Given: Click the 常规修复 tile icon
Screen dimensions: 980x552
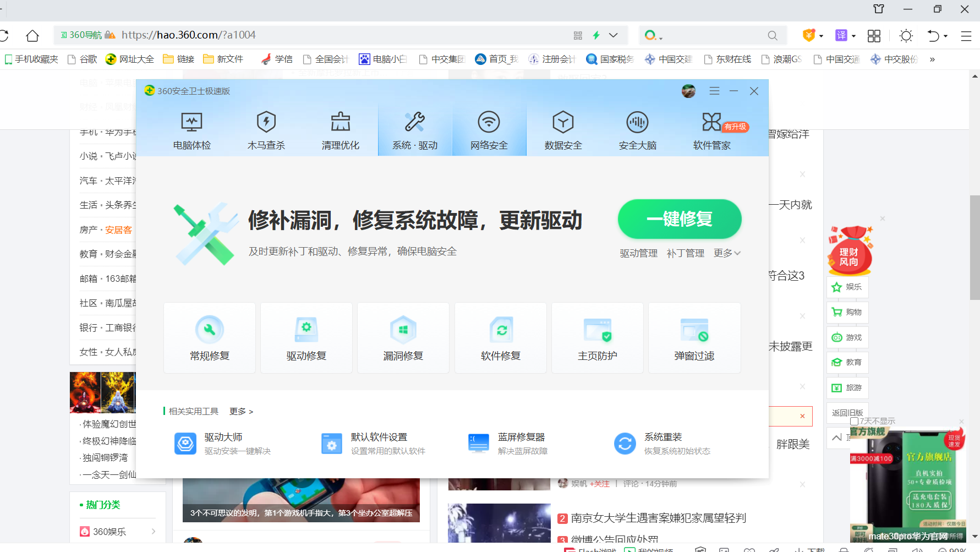Looking at the screenshot, I should coord(210,330).
